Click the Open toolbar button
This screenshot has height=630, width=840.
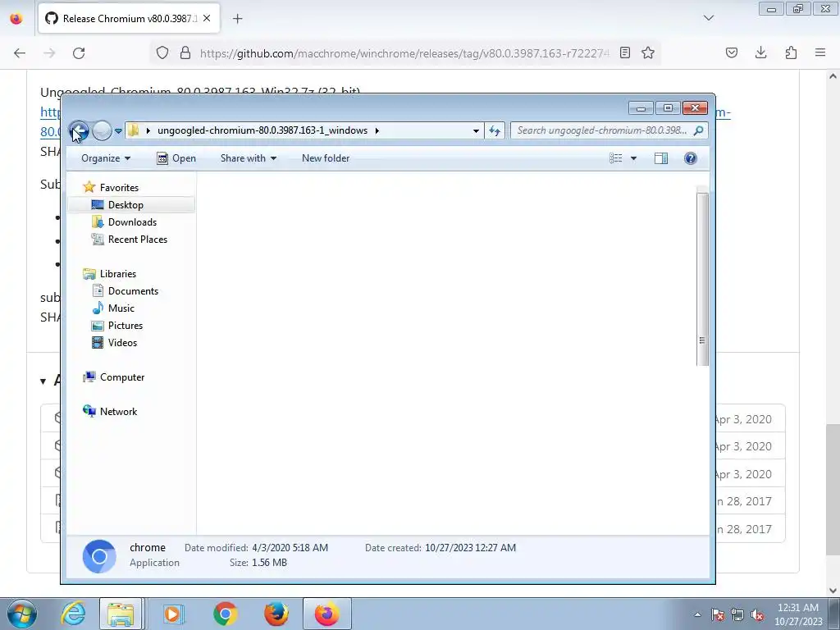pos(176,158)
